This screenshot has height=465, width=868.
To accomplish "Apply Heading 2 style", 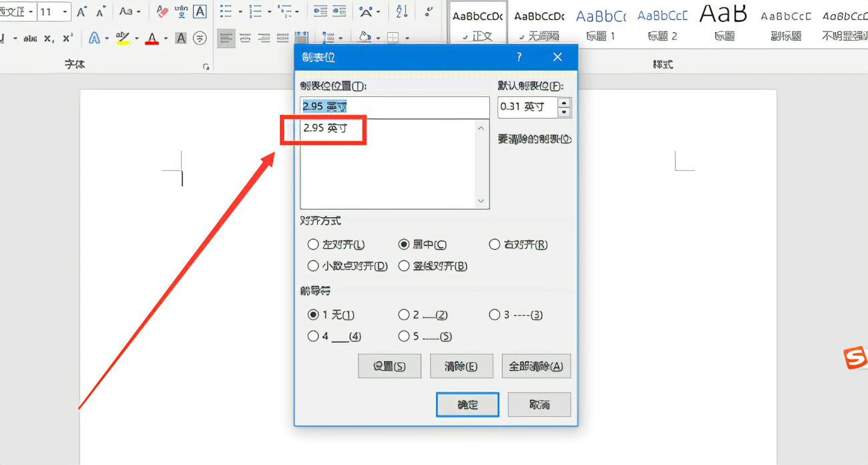I will point(662,24).
